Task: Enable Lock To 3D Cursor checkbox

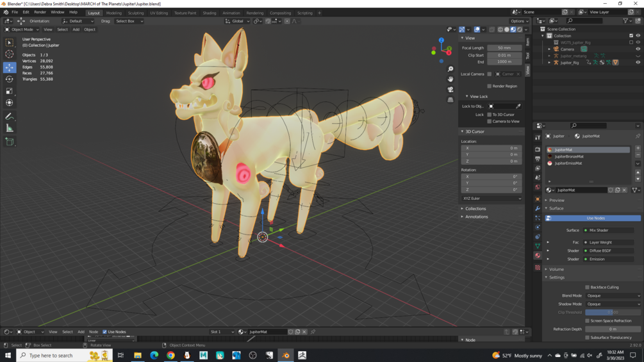Action: coord(489,115)
